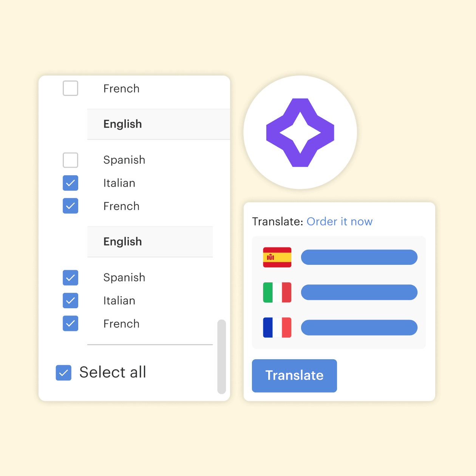Collapse the second English group header
The image size is (476, 476).
pos(150,242)
